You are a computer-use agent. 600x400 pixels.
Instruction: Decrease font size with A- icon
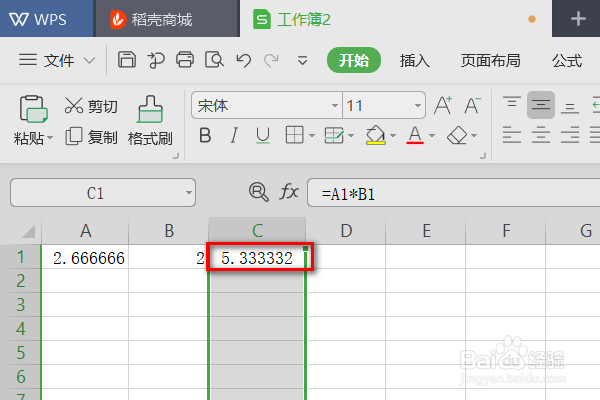[x=472, y=105]
